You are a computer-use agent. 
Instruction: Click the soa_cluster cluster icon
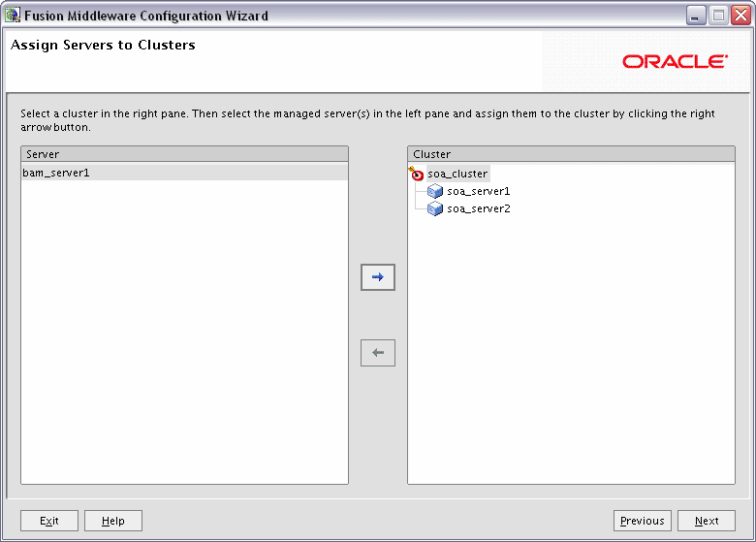pos(416,174)
